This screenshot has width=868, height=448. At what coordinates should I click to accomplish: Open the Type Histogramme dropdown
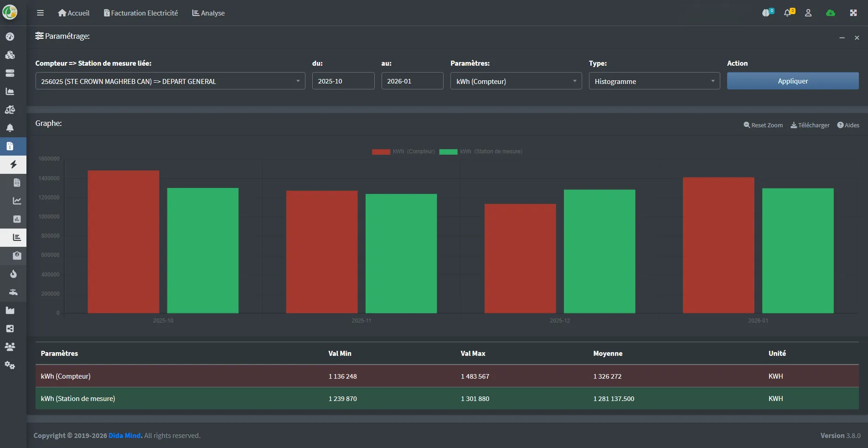654,81
